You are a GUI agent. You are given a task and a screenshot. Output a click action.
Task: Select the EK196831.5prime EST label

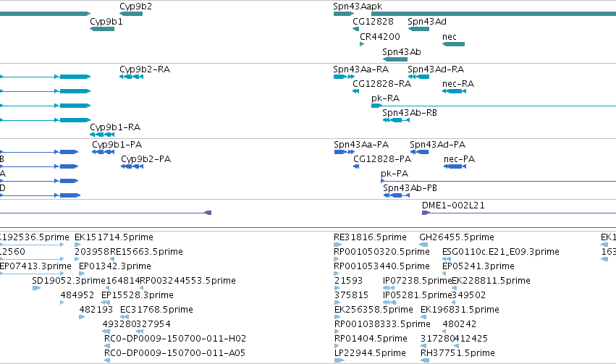[x=460, y=310]
